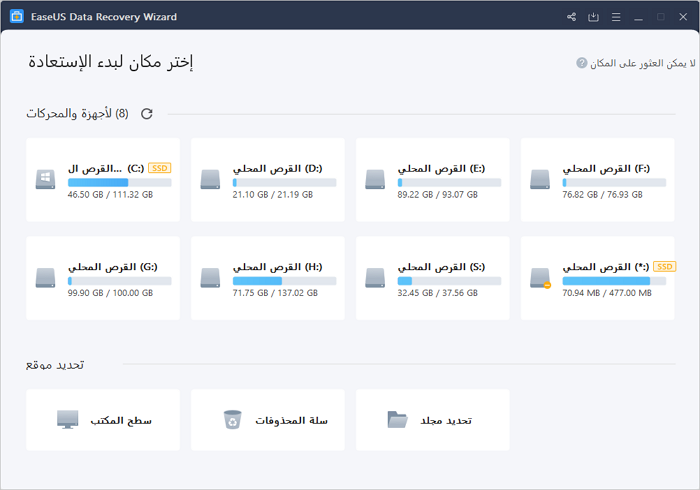Click the import scan session icon

pyautogui.click(x=593, y=17)
